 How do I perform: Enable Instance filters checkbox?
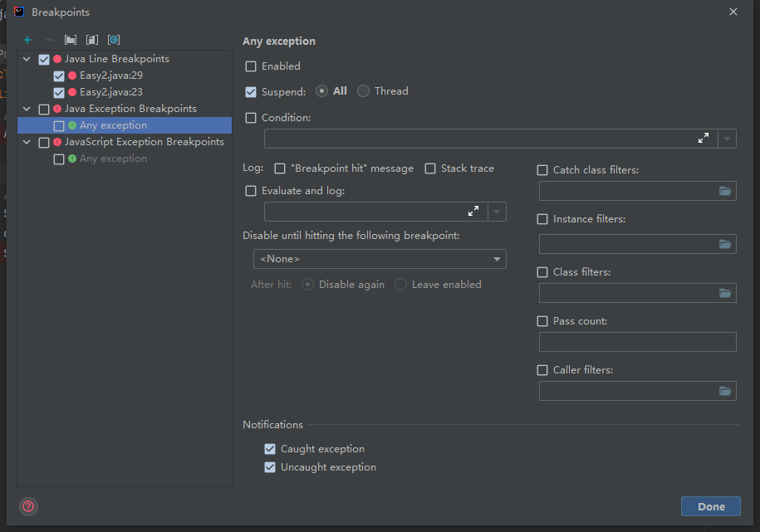coord(542,219)
